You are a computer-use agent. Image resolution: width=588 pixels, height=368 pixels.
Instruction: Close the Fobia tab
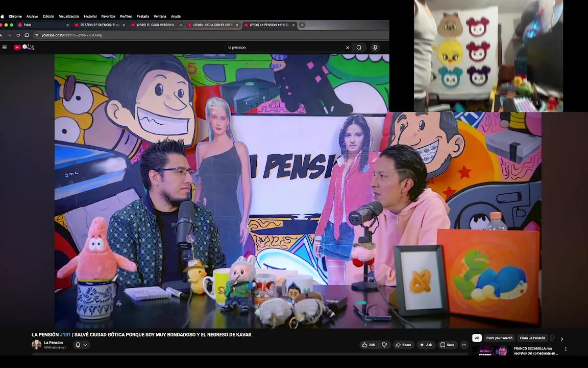(67, 25)
